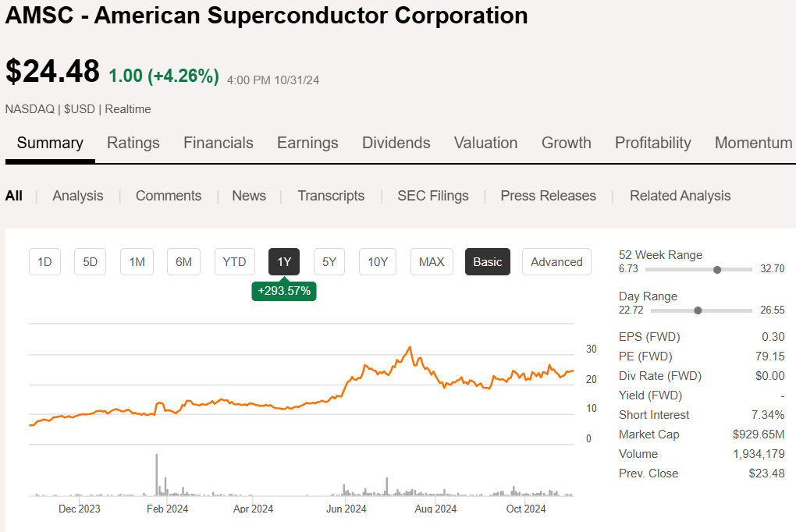The width and height of the screenshot is (796, 532).
Task: Select the 5Y chart range
Action: point(329,261)
